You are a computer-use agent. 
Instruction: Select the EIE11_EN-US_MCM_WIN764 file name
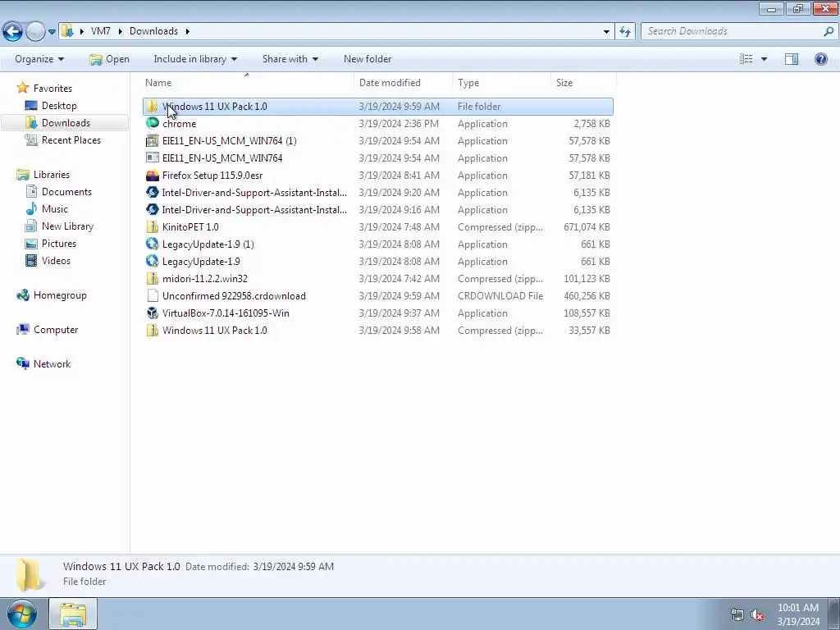(x=222, y=158)
